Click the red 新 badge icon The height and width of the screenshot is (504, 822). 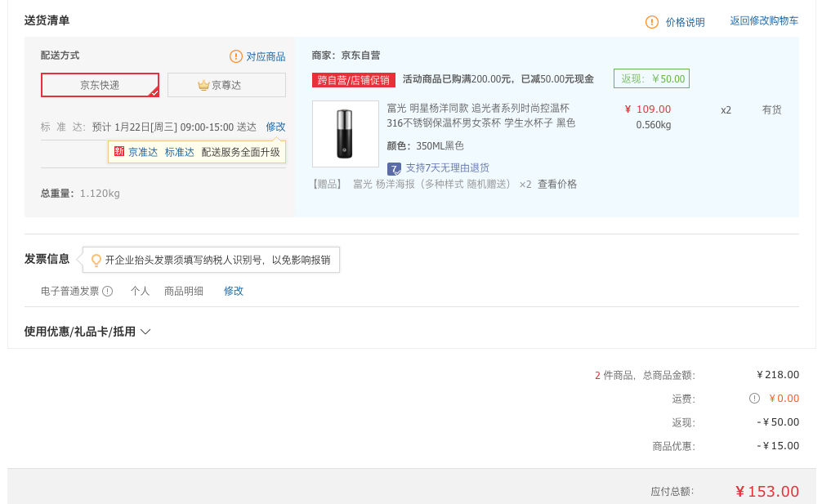[x=119, y=151]
